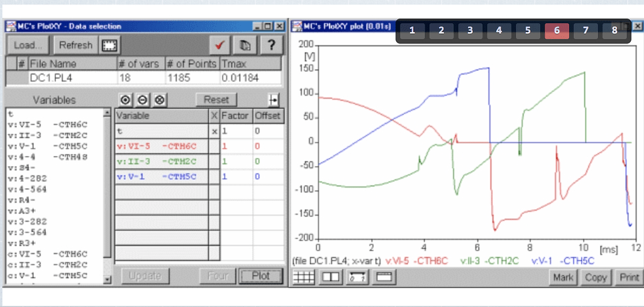Edit the Factor cell for v:V-1 -CTH5C
644x307 pixels.
point(236,177)
